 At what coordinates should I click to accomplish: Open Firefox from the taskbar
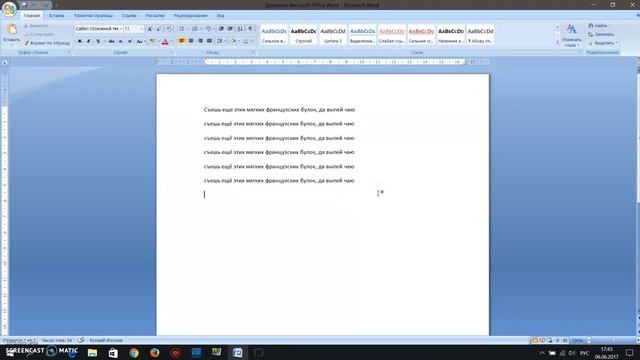tap(154, 353)
